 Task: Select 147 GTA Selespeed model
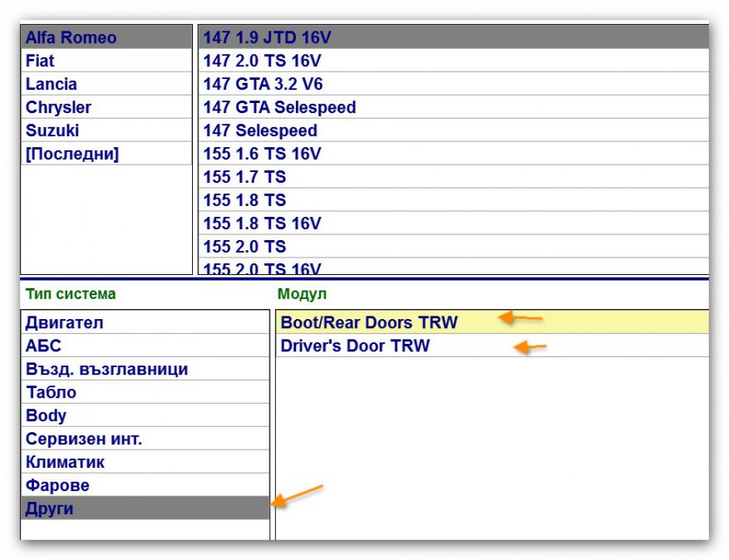coord(279,107)
